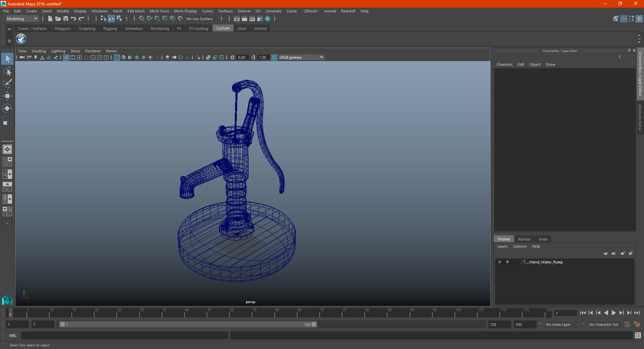Open the Render View window icon

tap(237, 19)
